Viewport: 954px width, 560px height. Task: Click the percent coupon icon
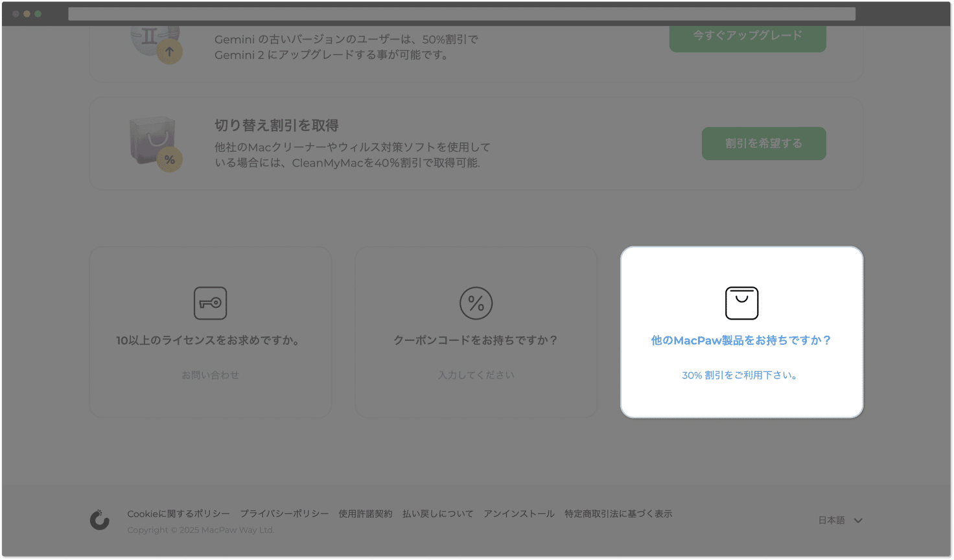click(476, 303)
